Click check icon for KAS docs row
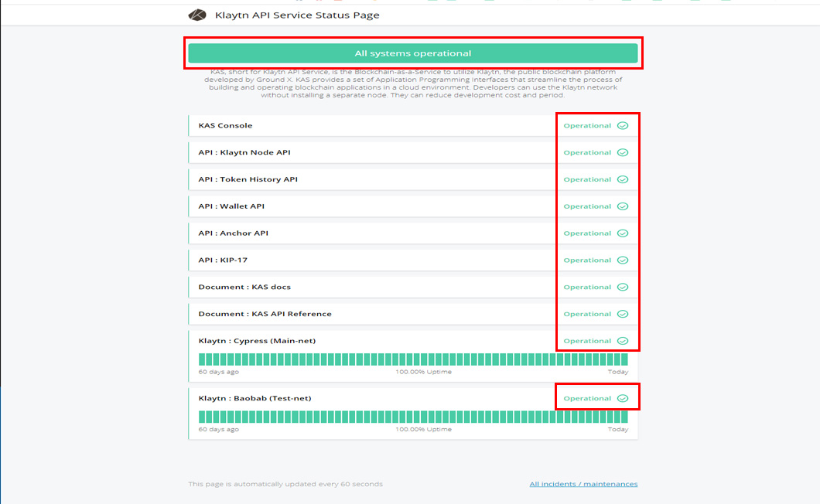The image size is (820, 504). coord(622,287)
